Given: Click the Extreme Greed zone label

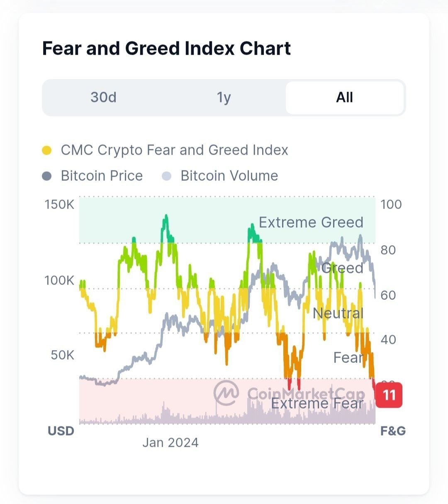Looking at the screenshot, I should point(311,222).
